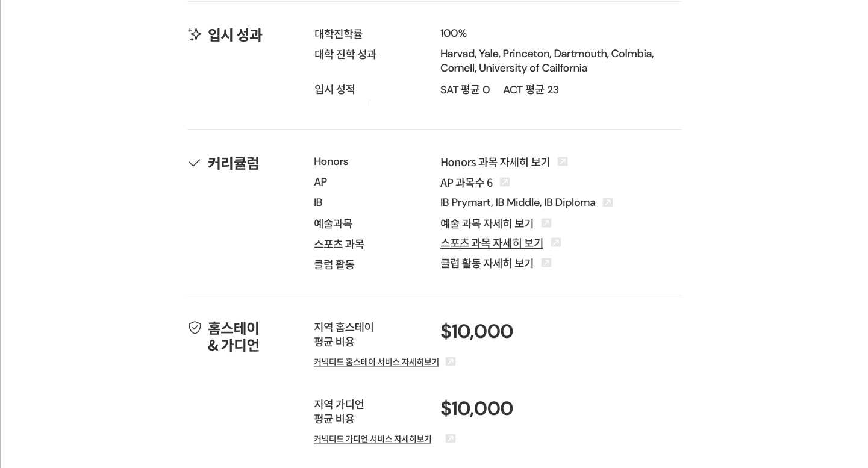Click the IB Prymart, IB Middle, IB Diploma text

pyautogui.click(x=517, y=203)
